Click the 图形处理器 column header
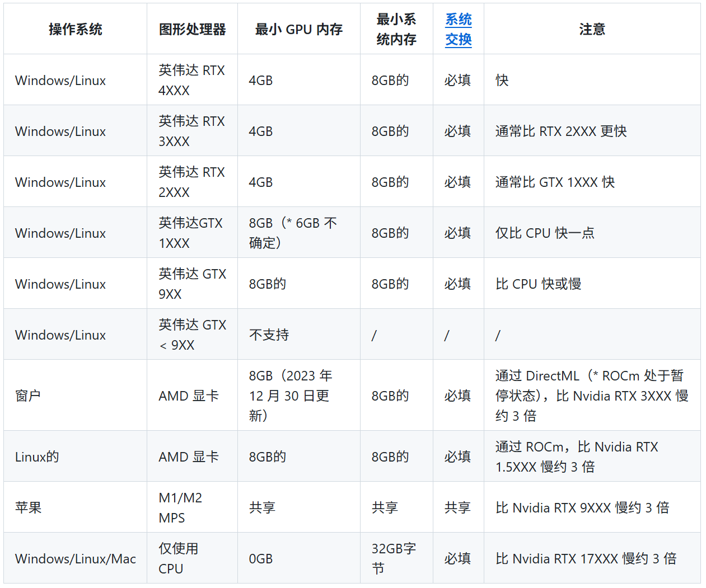 coord(192,30)
